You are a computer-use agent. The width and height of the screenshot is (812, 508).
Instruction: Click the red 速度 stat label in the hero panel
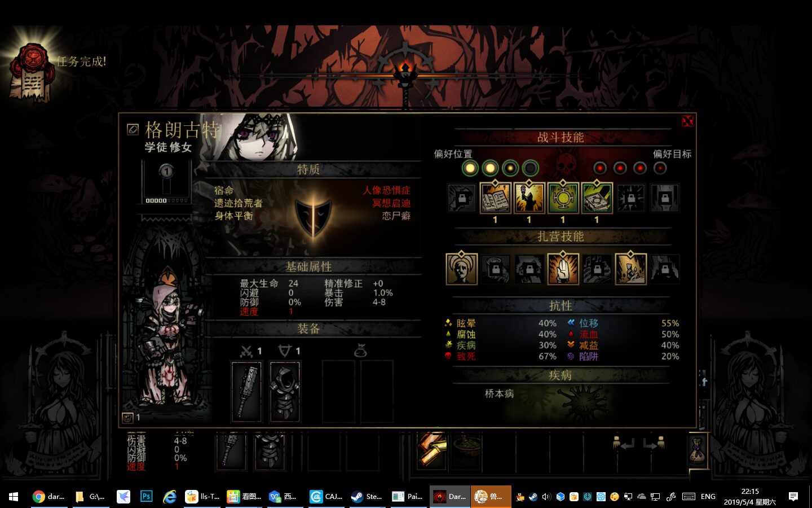point(249,312)
